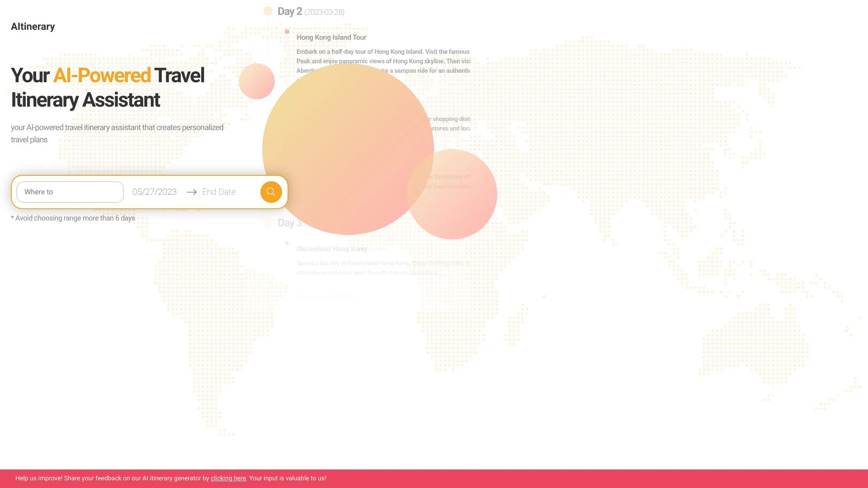Click the pink bullet beside Disneyland Hong Kong
This screenshot has width=868, height=488.
tap(287, 243)
